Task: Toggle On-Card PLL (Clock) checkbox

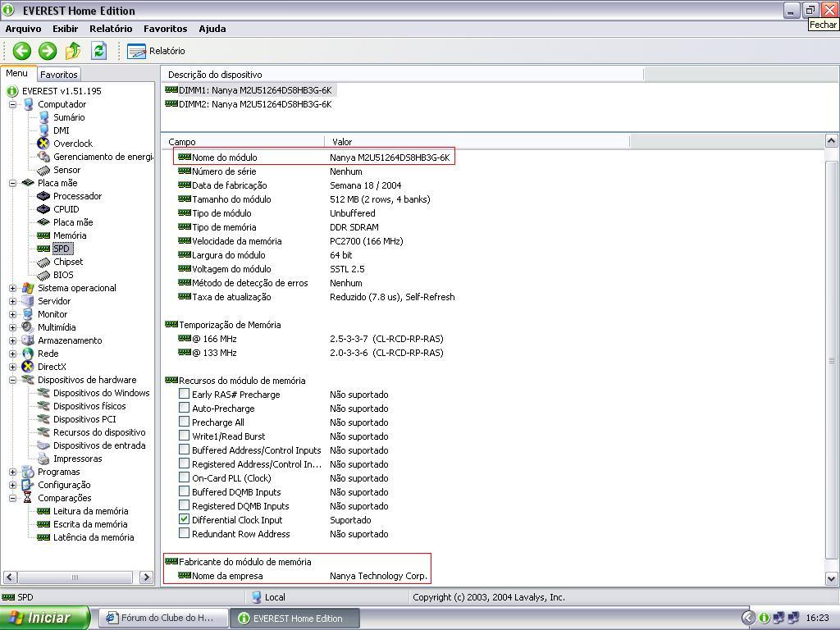Action: 184,477
